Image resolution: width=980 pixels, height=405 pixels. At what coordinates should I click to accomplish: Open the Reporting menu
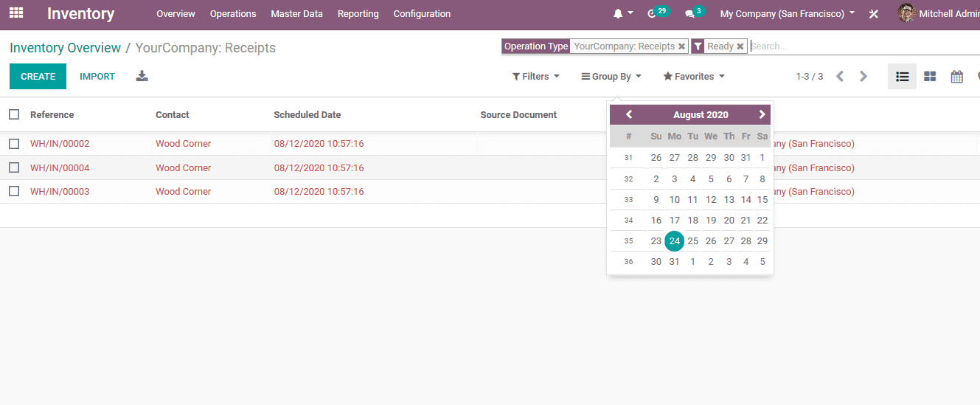click(358, 14)
